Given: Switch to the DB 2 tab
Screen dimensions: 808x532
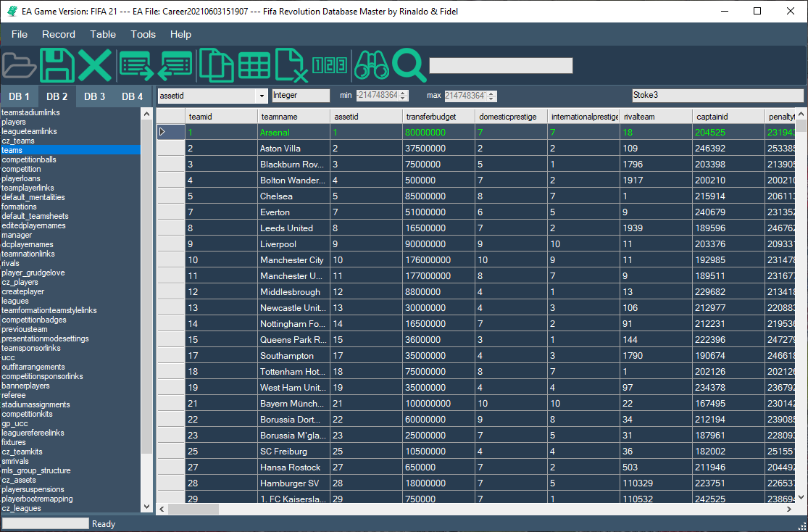Looking at the screenshot, I should (57, 96).
